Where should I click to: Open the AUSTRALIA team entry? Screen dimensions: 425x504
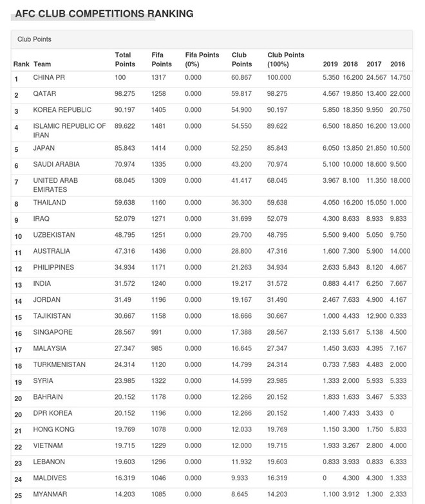(52, 251)
